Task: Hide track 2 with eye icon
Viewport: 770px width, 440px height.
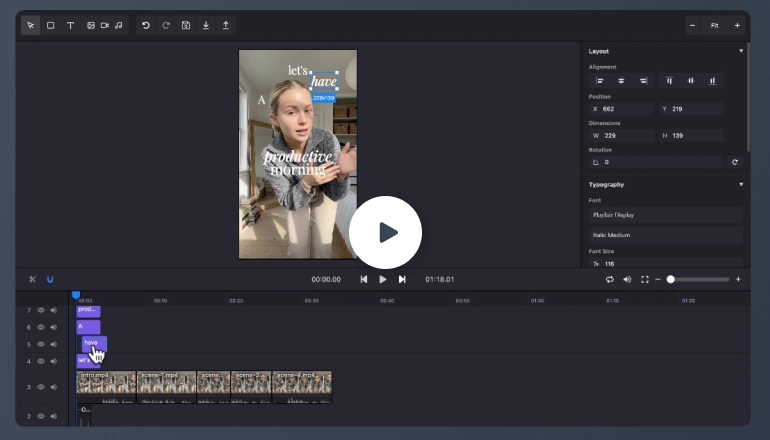Action: [x=41, y=416]
